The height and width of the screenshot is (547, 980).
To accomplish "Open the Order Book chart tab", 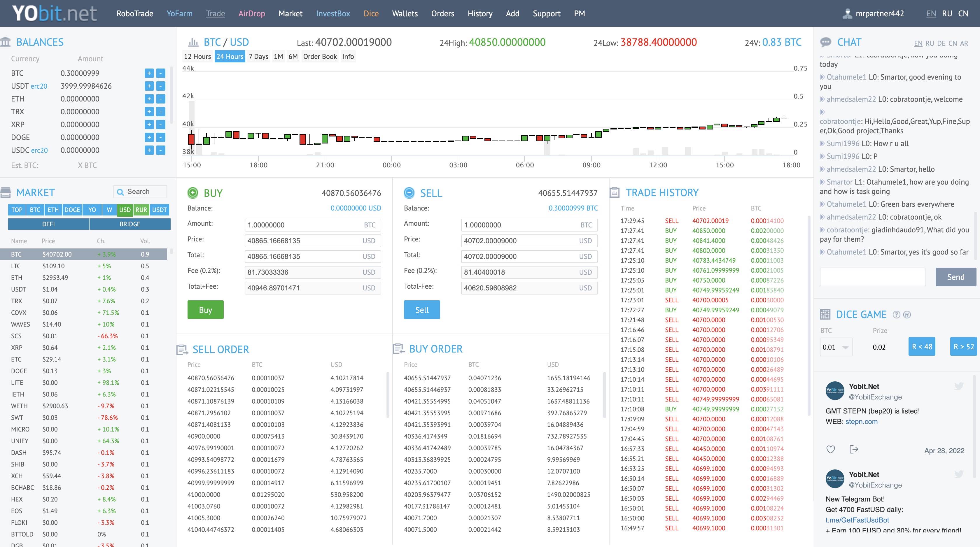I will (x=320, y=56).
